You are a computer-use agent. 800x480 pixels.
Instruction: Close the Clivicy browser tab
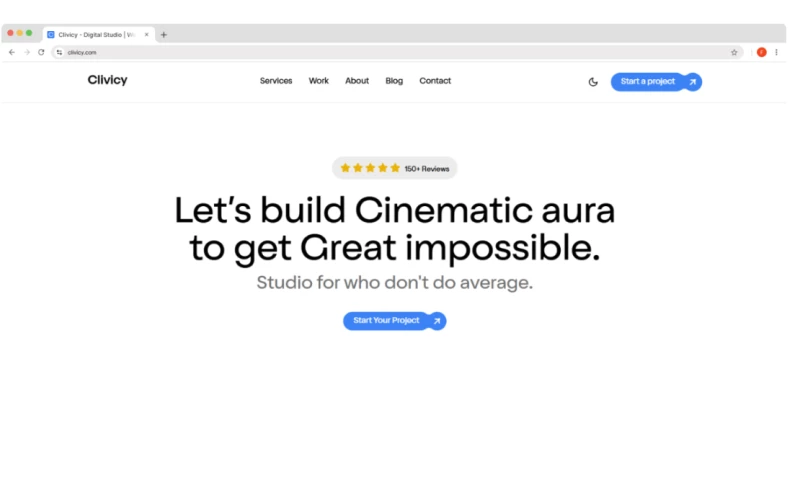[146, 35]
